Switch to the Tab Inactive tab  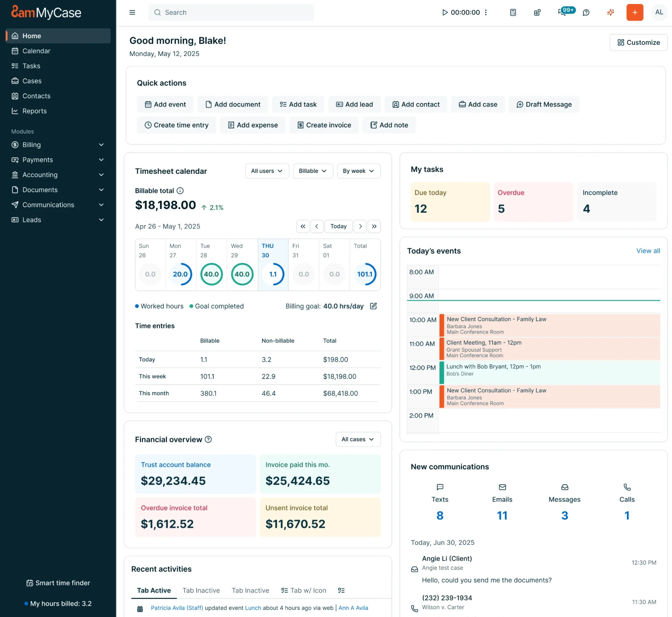coord(201,590)
